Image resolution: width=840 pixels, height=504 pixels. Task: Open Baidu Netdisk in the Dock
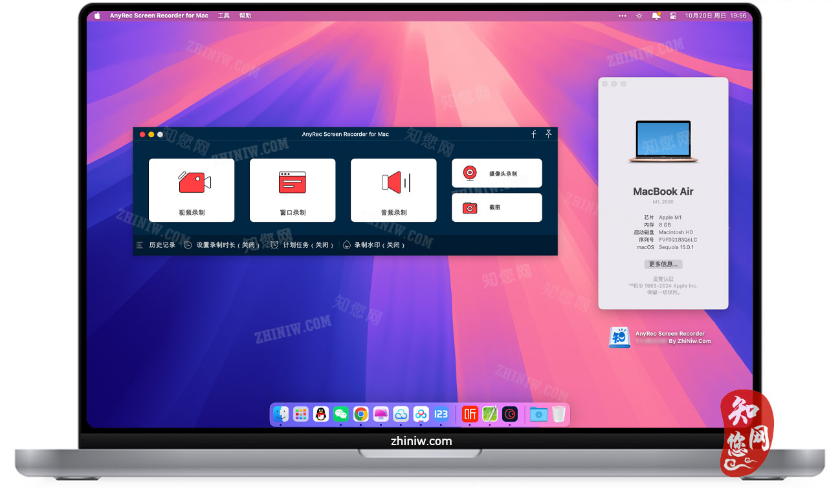[421, 414]
